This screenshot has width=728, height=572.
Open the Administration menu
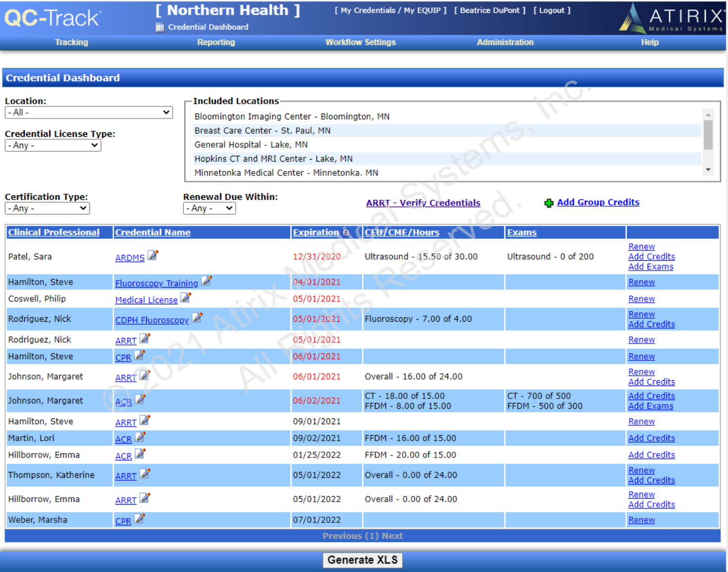(505, 43)
